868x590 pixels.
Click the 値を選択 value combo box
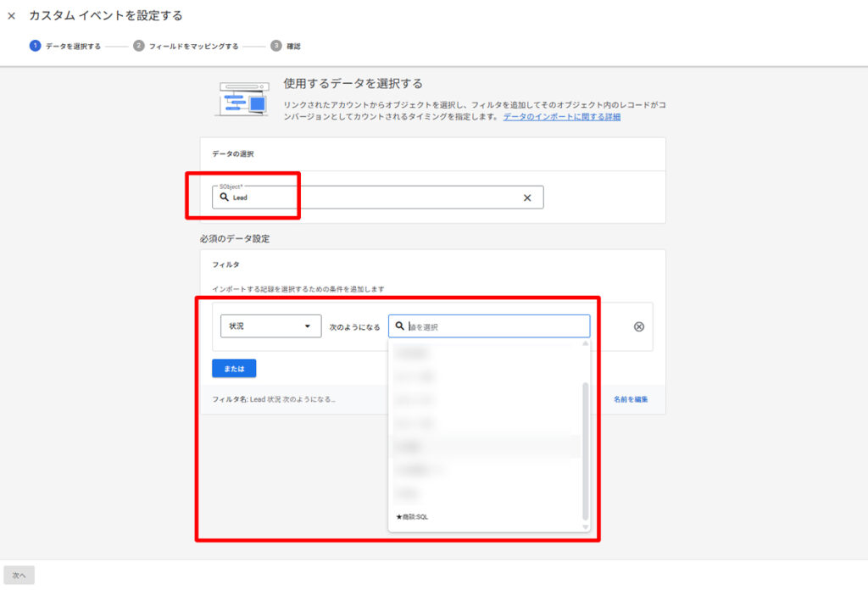click(x=496, y=326)
